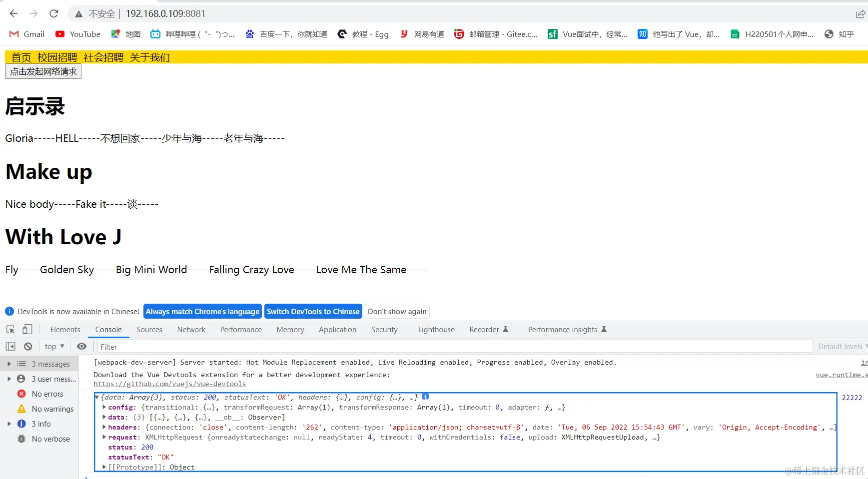Open the vue.runtime source link
The height and width of the screenshot is (479, 868).
coord(842,375)
